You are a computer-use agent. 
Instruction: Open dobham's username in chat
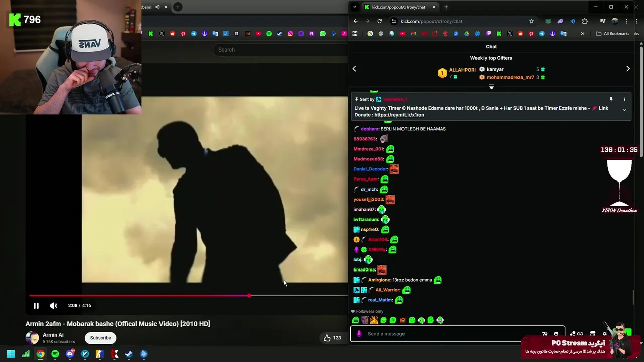(x=369, y=129)
